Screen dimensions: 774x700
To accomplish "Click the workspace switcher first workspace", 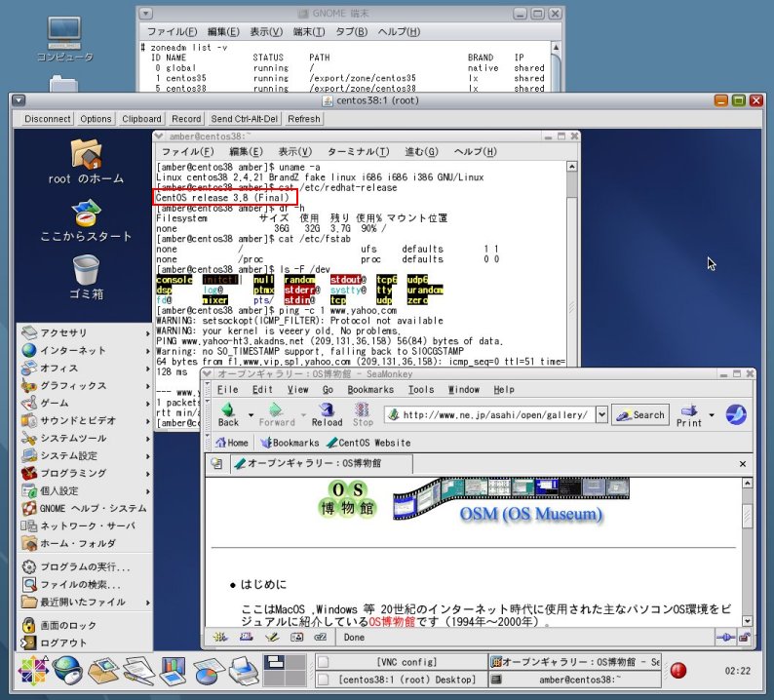I will pos(275,662).
